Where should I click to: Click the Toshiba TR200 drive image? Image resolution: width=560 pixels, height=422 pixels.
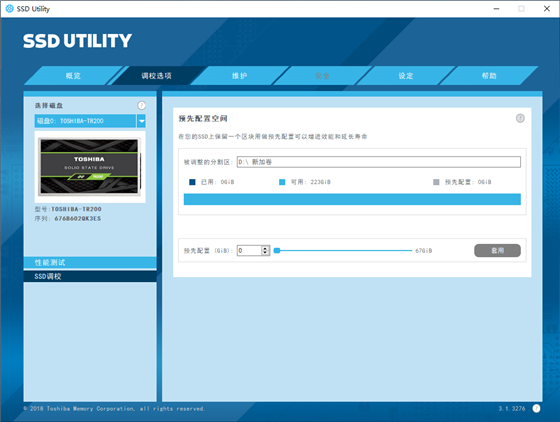90,167
